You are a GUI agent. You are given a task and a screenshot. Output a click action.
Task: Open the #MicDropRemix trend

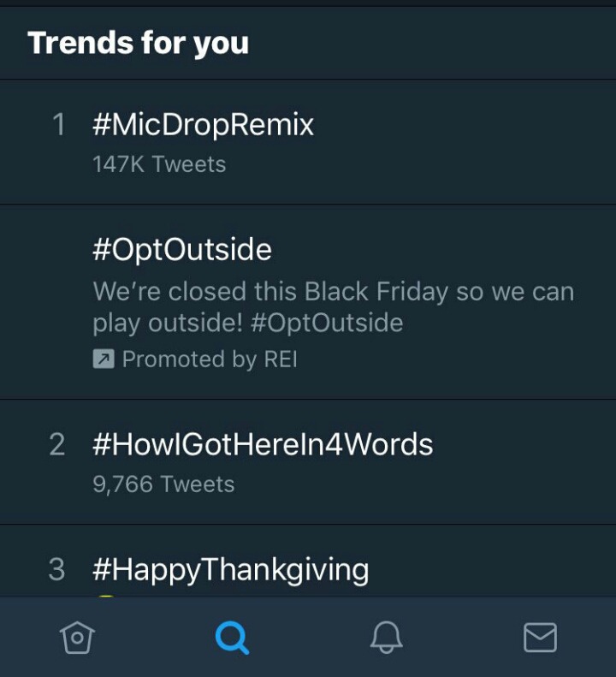308,141
